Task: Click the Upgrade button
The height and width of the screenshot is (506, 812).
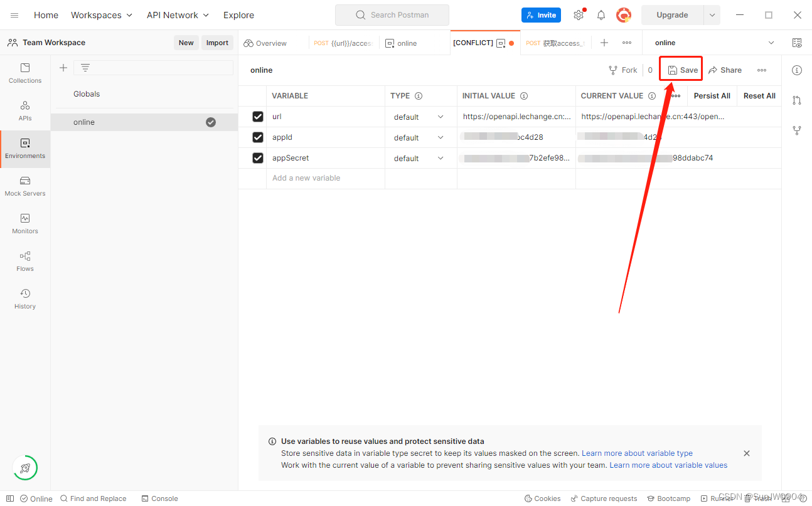Action: tap(672, 15)
